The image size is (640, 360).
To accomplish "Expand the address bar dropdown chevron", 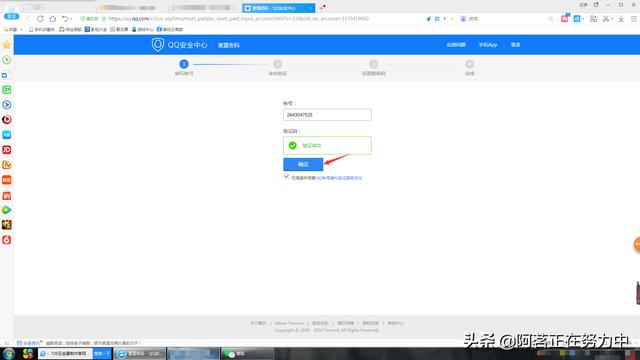I will [452, 19].
